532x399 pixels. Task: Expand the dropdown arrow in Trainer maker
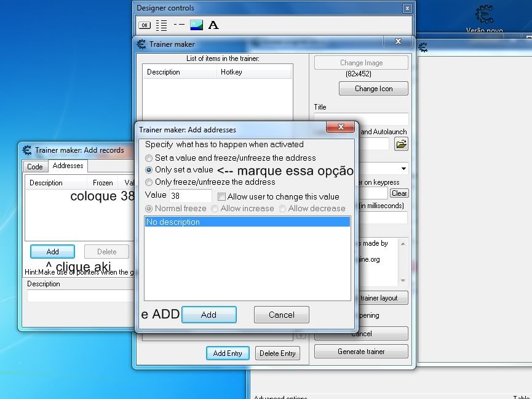(403, 169)
